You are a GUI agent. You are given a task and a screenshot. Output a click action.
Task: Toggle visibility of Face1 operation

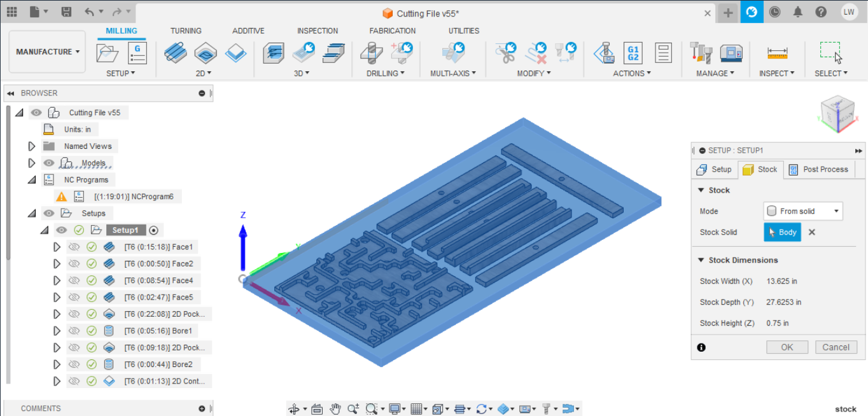74,247
